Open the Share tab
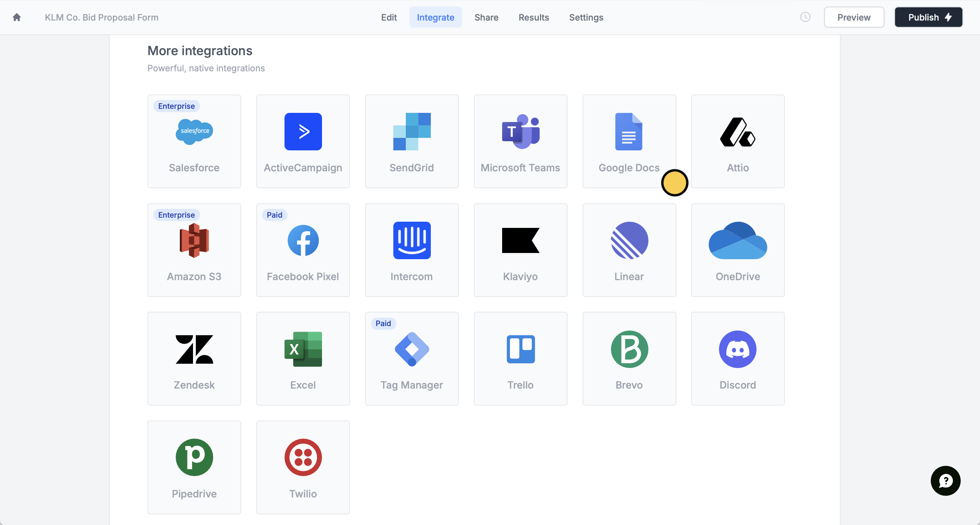The width and height of the screenshot is (980, 525). pos(486,17)
